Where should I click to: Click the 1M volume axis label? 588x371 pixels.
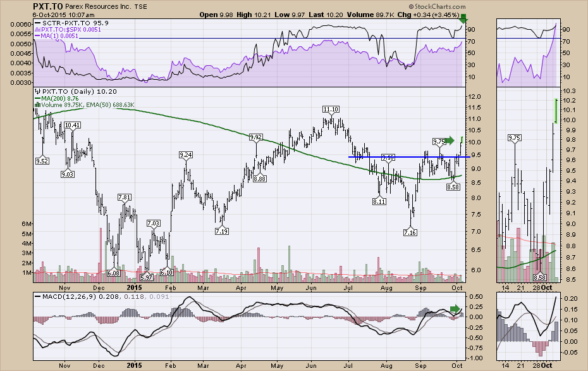click(x=27, y=273)
